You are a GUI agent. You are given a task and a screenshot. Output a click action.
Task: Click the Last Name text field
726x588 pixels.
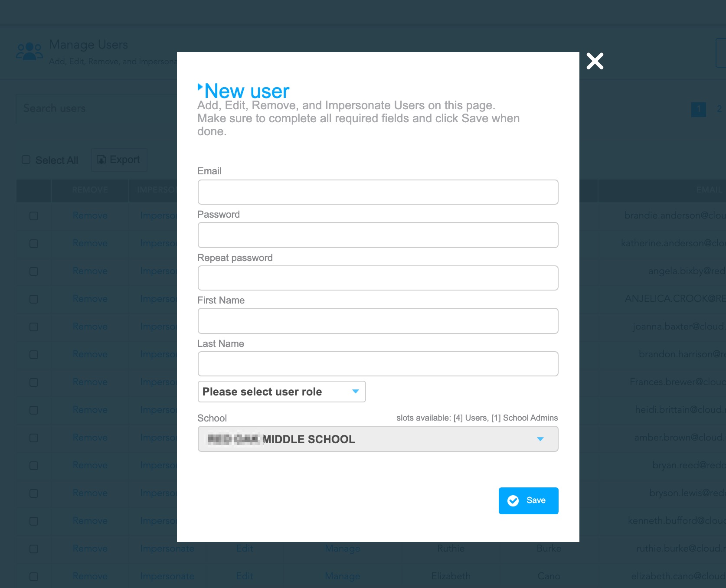pos(377,364)
